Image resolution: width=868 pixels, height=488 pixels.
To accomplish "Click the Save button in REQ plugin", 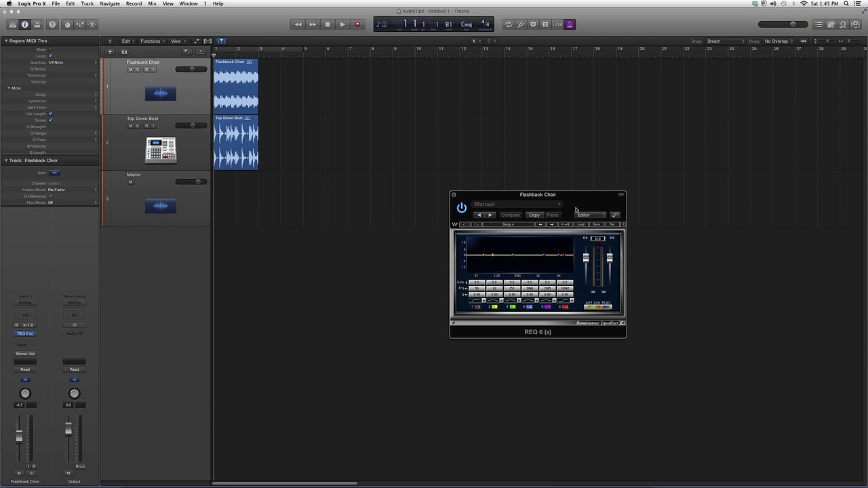I will pyautogui.click(x=596, y=224).
